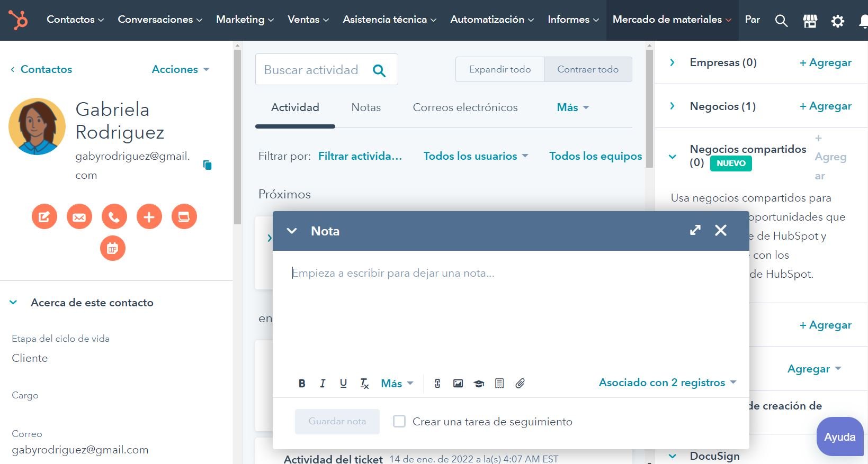Screen dimensions: 868x464
Task: Click the Buscar actividad search field
Action: pyautogui.click(x=326, y=69)
